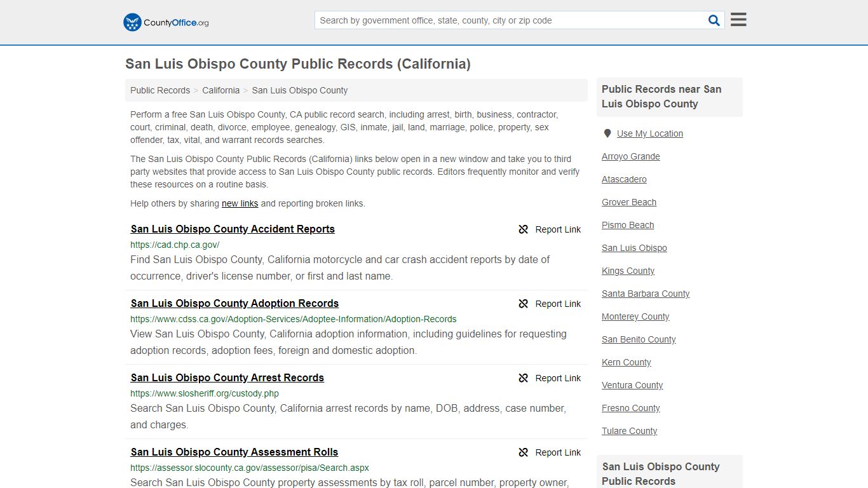Visit the cdss.ca.gov Adoption-Records URL

(x=294, y=319)
